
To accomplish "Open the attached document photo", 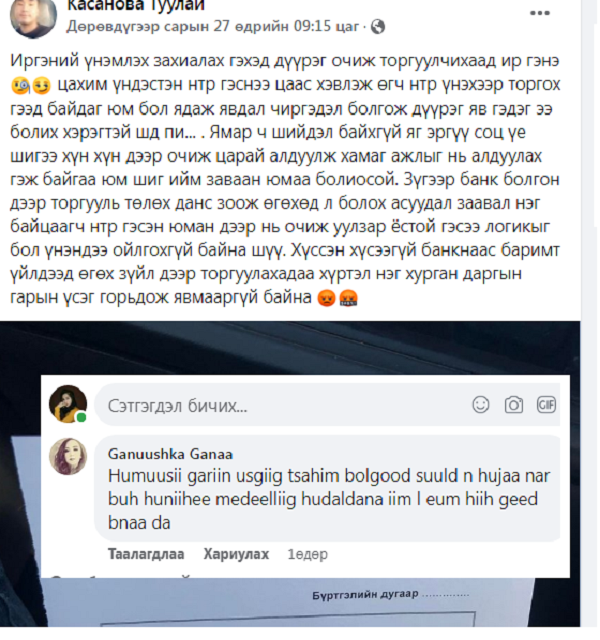I will 290,347.
